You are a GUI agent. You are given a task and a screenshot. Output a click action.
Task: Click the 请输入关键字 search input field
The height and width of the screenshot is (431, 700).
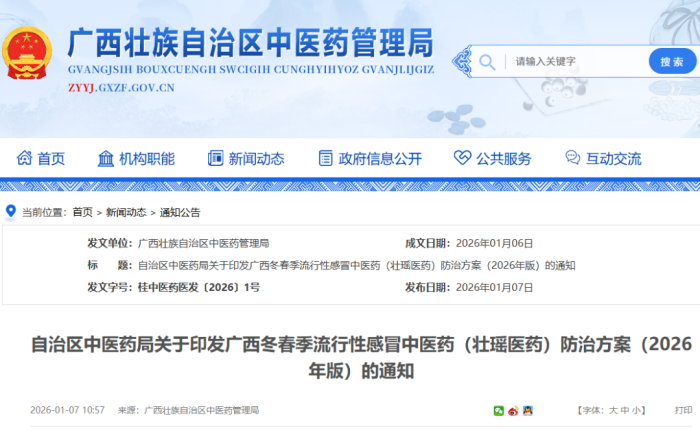(x=575, y=62)
